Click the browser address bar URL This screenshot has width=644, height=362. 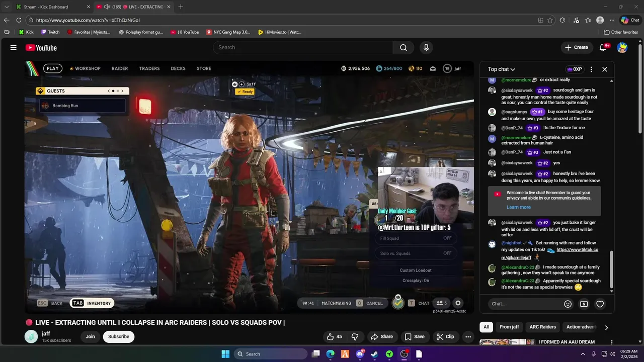coord(88,20)
